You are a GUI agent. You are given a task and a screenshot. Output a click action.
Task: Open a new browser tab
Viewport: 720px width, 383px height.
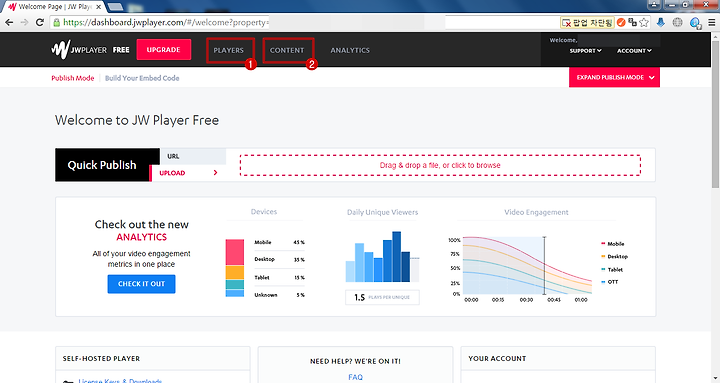115,6
